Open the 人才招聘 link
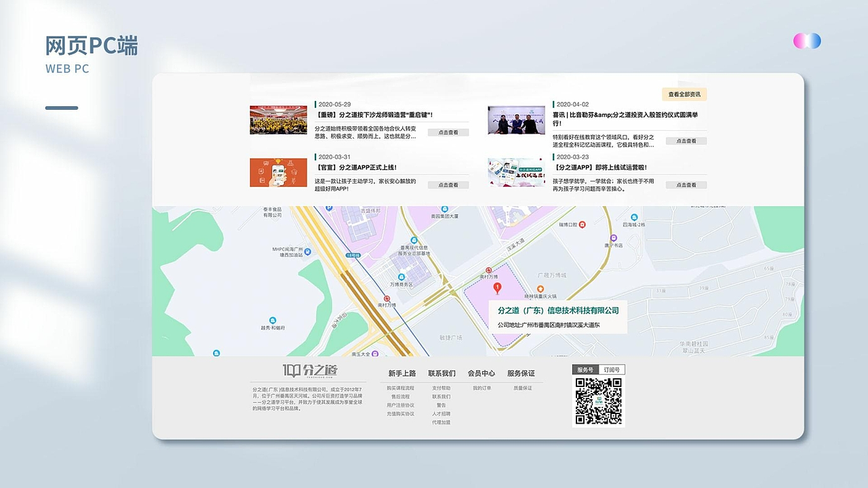 (441, 413)
